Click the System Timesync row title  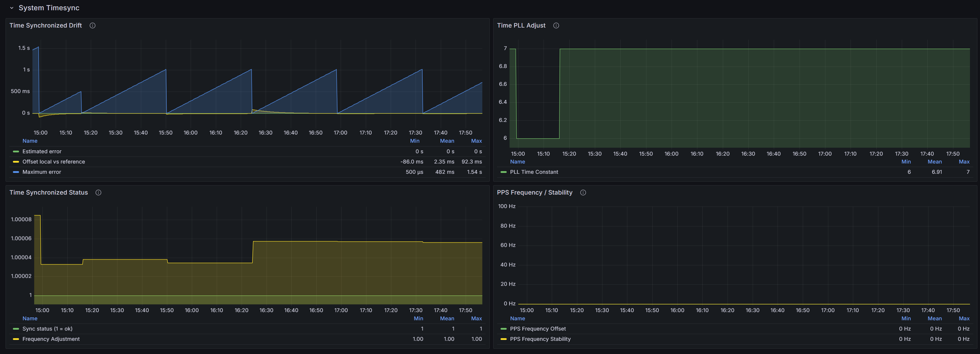pos(48,7)
